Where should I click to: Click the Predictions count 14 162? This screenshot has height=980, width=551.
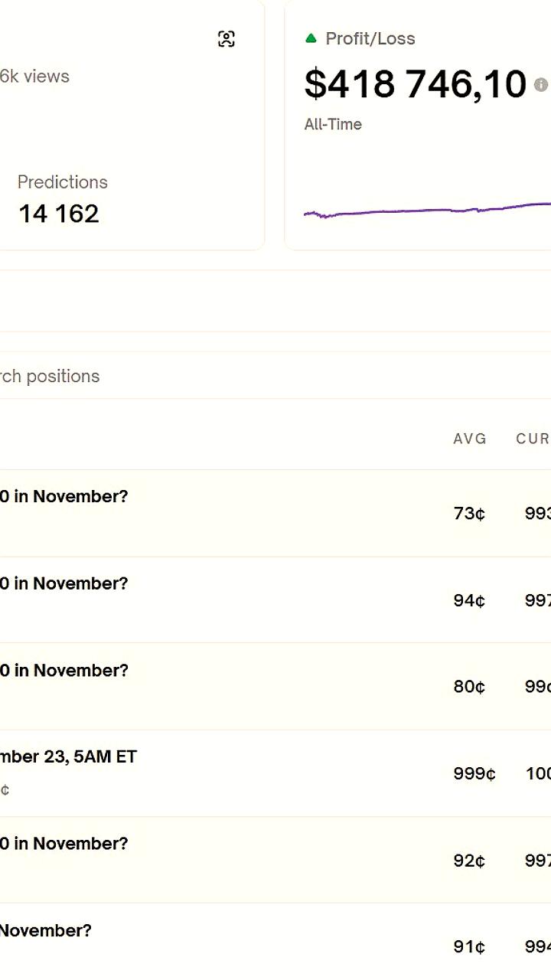point(58,213)
